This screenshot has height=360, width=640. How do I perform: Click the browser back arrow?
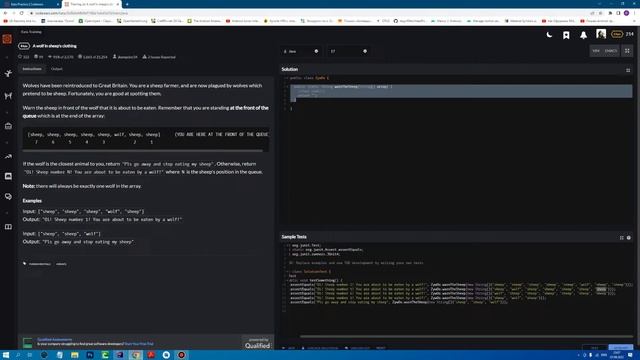(5, 13)
